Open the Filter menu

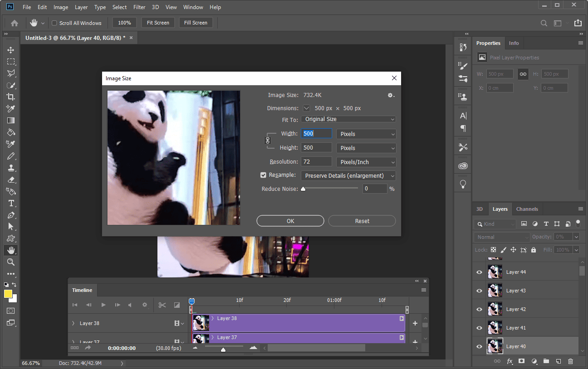click(139, 7)
